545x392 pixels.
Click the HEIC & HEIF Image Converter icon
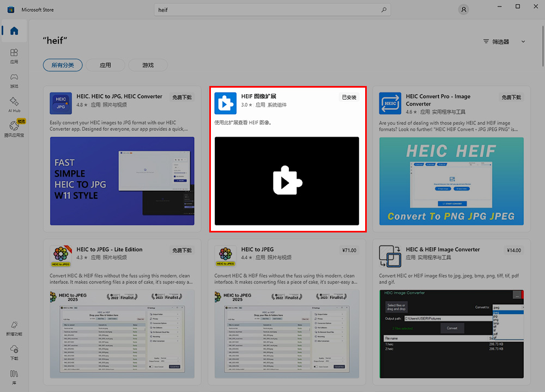[x=390, y=256]
